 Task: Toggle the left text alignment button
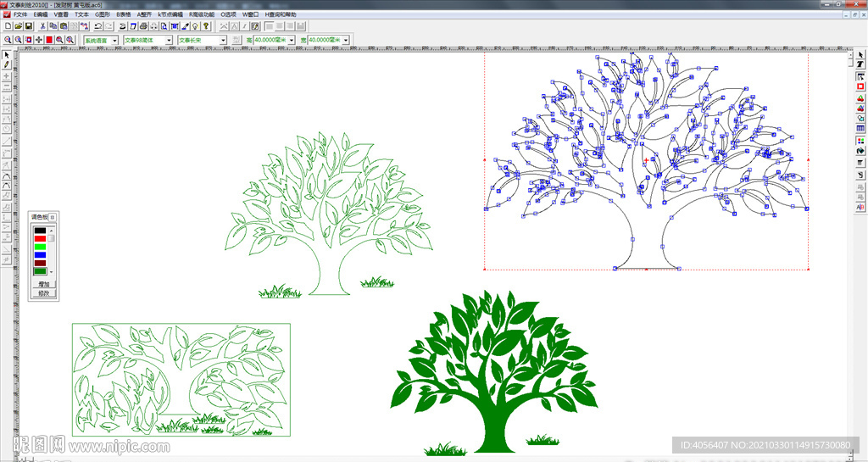269,26
